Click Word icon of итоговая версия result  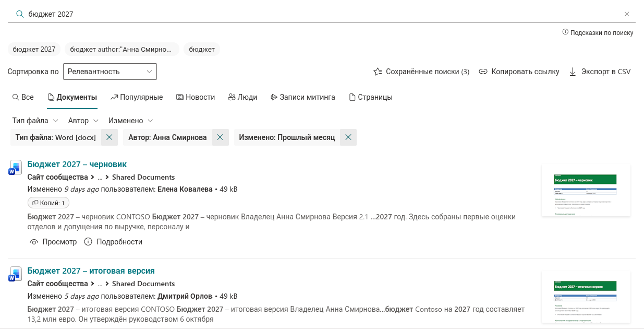pos(15,274)
